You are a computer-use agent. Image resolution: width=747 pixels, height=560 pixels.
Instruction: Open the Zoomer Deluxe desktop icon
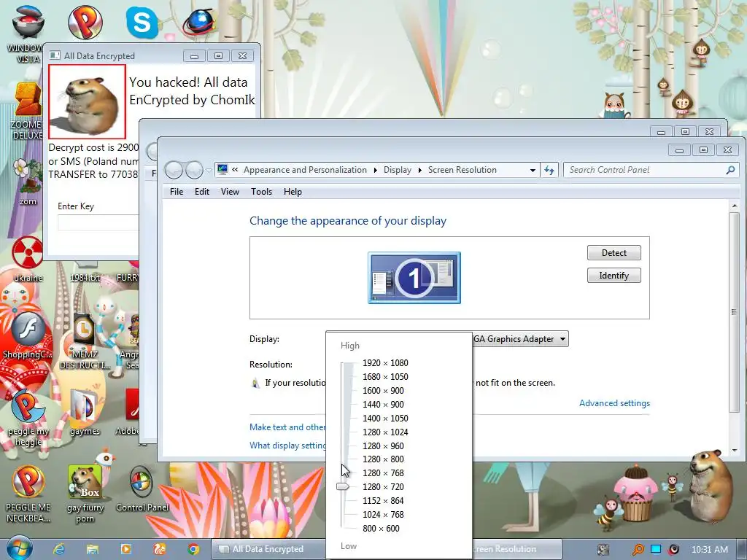coord(28,111)
